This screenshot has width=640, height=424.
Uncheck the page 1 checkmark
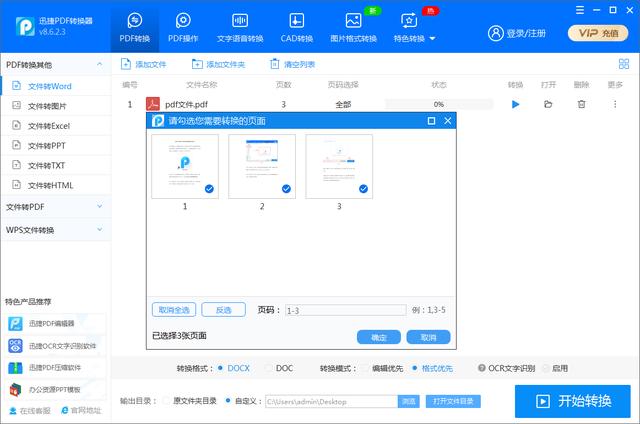[209, 189]
